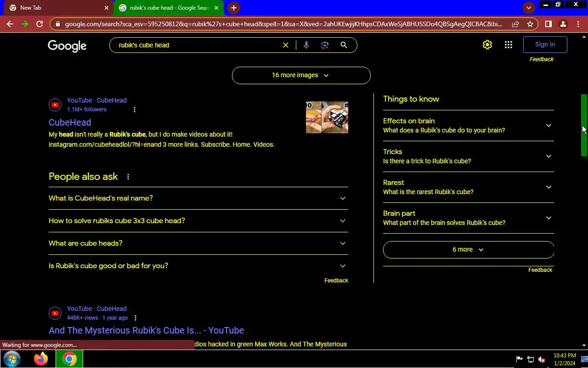Expand Tricks topic

pyautogui.click(x=469, y=156)
